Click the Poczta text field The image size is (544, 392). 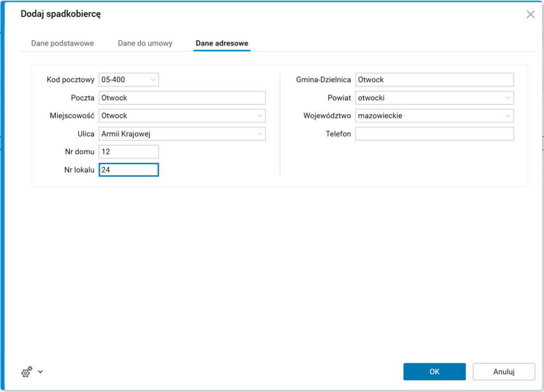tap(182, 98)
